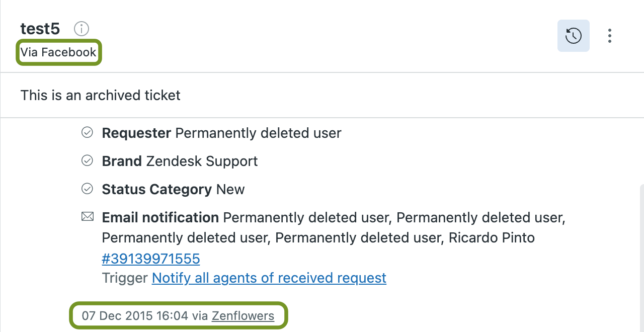This screenshot has width=644, height=332.
Task: Open the Zenflowers channel link
Action: pyautogui.click(x=244, y=316)
